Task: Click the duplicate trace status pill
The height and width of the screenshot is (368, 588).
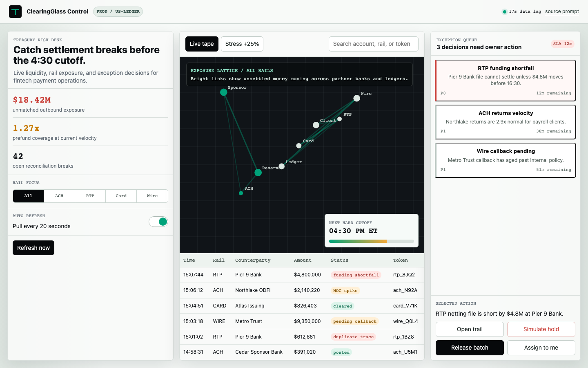Action: pos(354,337)
